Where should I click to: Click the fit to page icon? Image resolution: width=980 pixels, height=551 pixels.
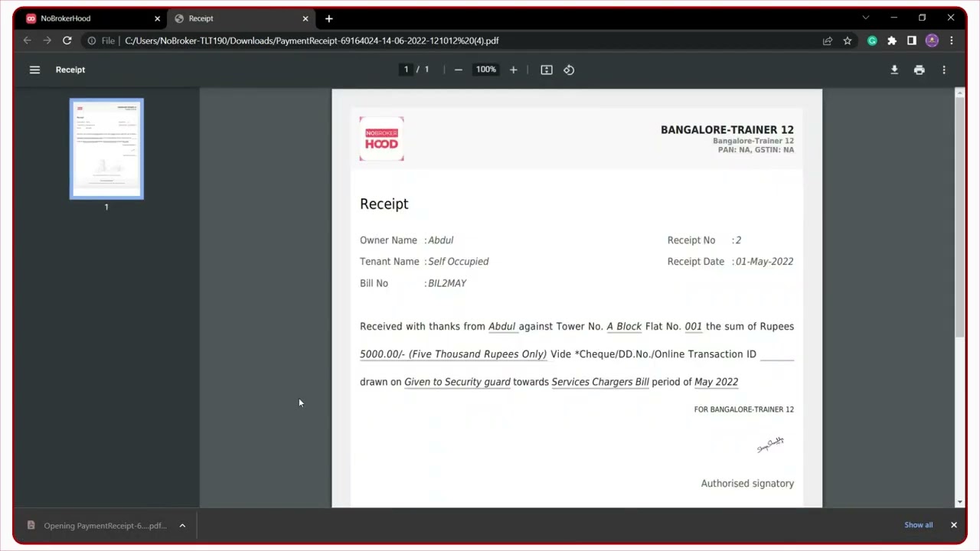547,70
